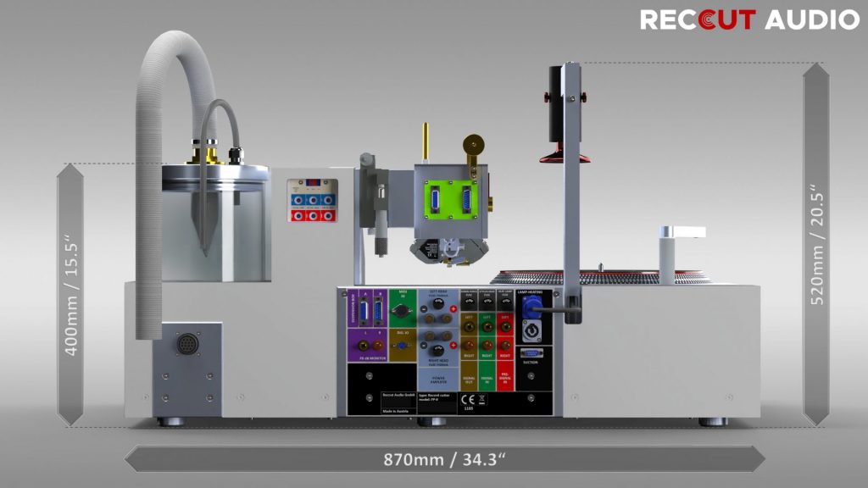
Task: Click the 870mm / 34.3" width label
Action: click(x=444, y=459)
